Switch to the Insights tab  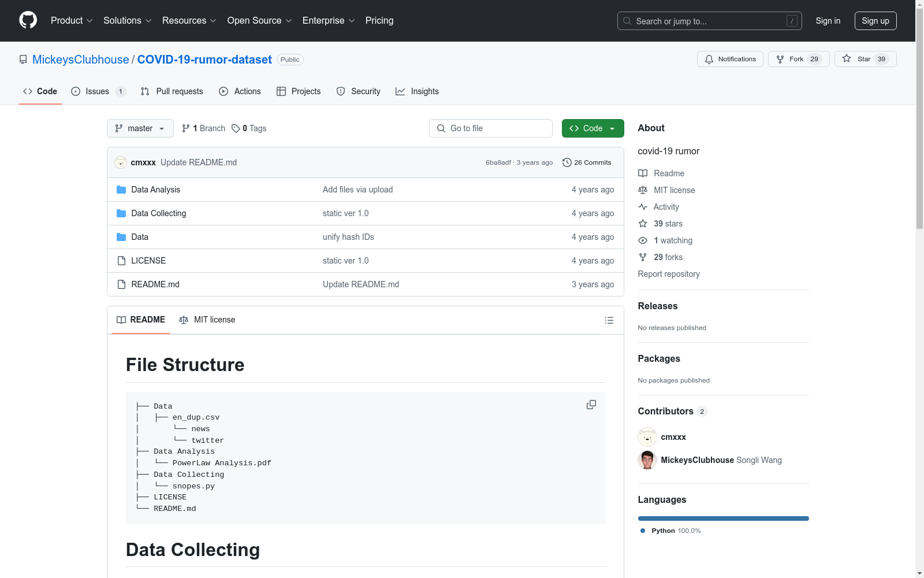418,91
